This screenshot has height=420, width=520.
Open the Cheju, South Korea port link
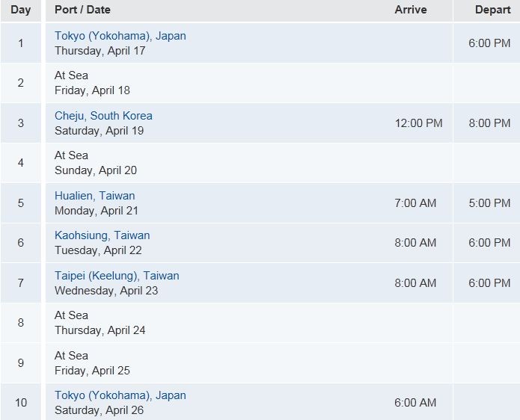coord(103,116)
